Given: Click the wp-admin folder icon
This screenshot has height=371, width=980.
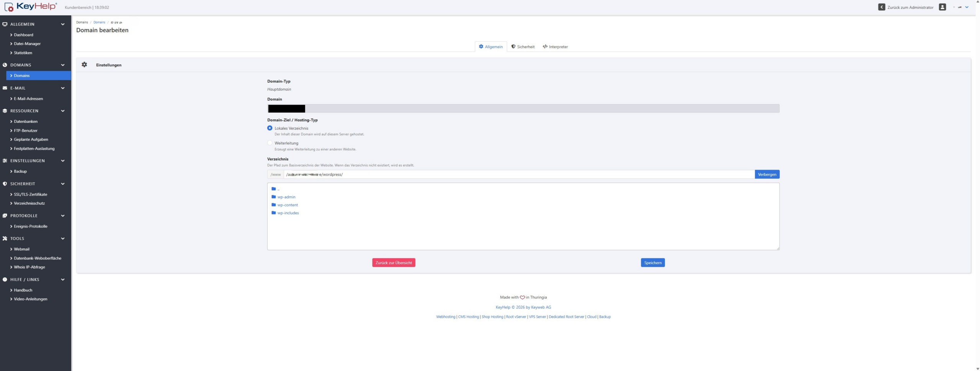Looking at the screenshot, I should pos(274,197).
